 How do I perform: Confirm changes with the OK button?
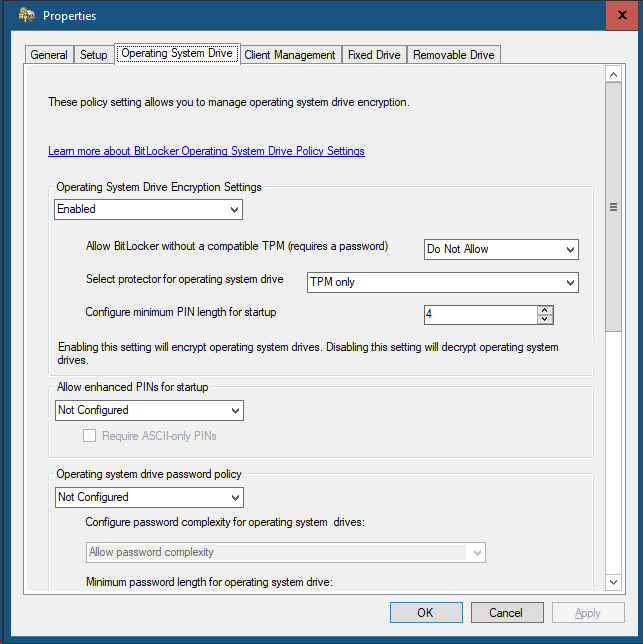[x=426, y=613]
